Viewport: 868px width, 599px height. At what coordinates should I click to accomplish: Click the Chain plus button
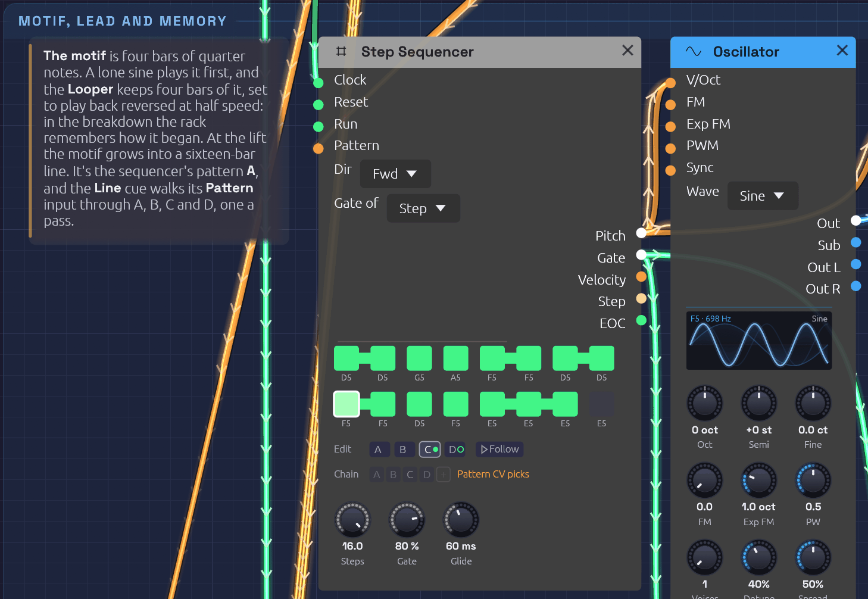(x=443, y=475)
